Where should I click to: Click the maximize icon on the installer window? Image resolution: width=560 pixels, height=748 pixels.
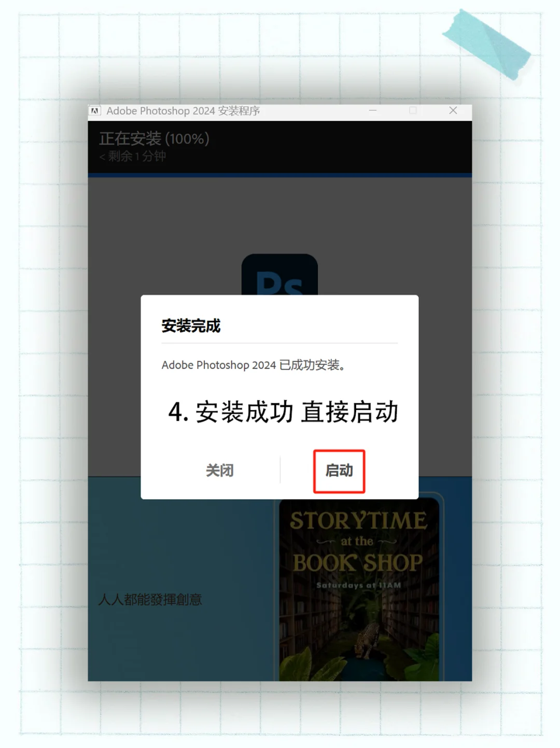(x=413, y=110)
